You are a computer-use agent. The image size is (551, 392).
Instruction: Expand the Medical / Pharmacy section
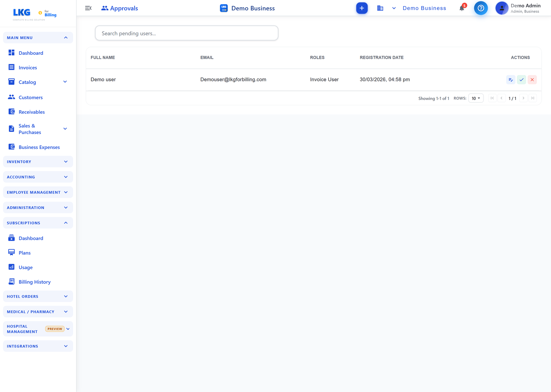38,312
